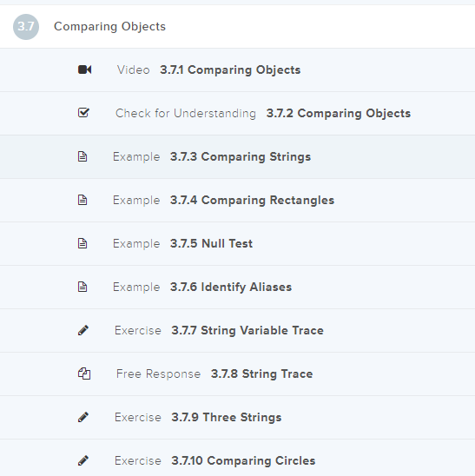Click the document icon beside 3.7.5 Null Test
The width and height of the screenshot is (475, 476).
point(82,243)
